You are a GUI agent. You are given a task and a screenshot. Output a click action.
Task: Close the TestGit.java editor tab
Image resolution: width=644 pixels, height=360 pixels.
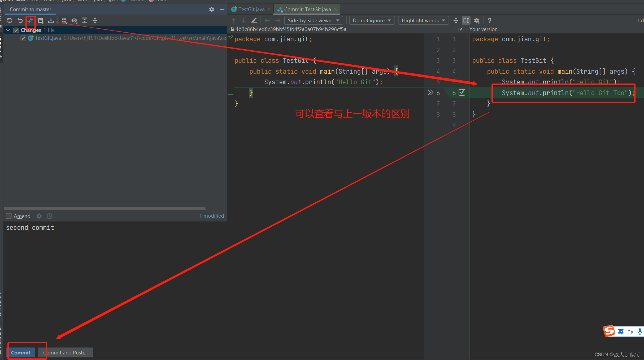coord(269,9)
